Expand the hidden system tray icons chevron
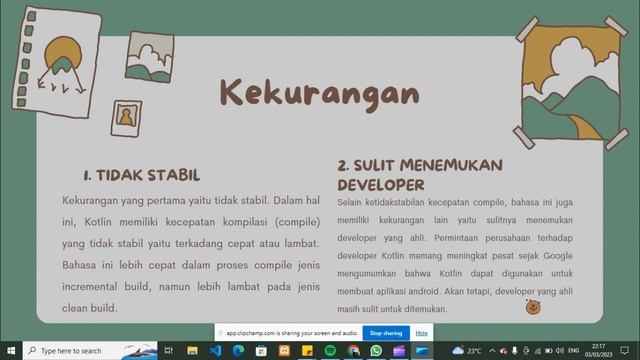The image size is (640, 360). click(492, 351)
